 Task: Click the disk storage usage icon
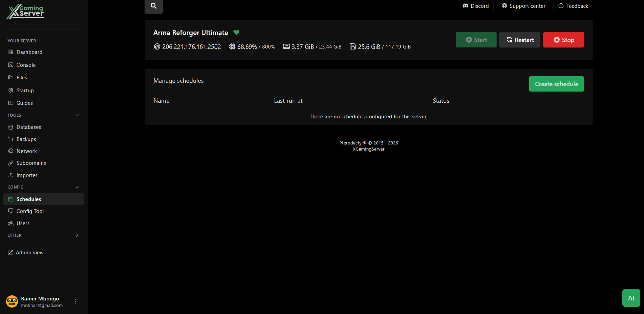[x=352, y=47]
